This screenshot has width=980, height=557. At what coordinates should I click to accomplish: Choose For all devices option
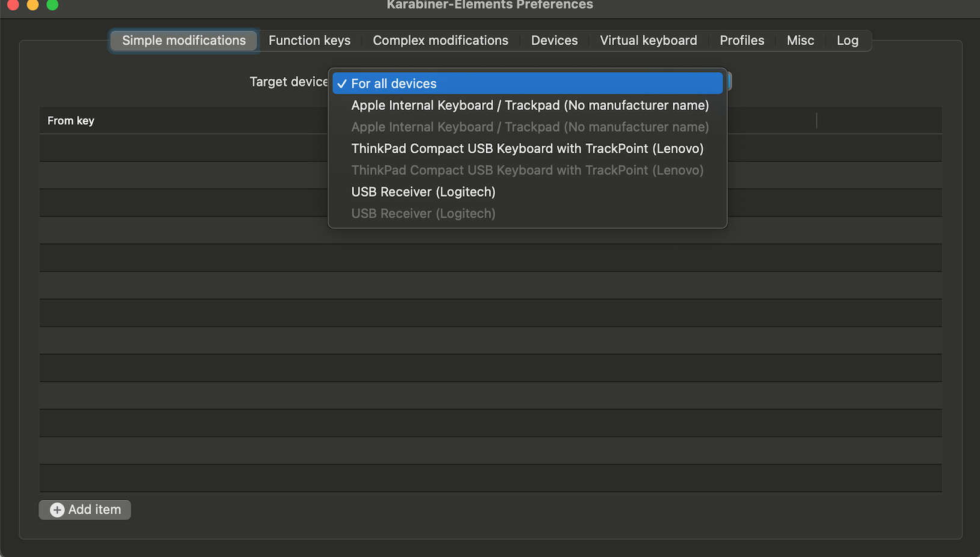(x=527, y=84)
